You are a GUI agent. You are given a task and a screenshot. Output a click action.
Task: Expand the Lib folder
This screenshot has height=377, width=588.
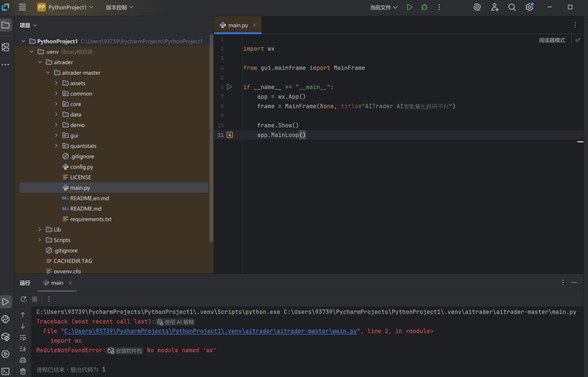point(39,230)
